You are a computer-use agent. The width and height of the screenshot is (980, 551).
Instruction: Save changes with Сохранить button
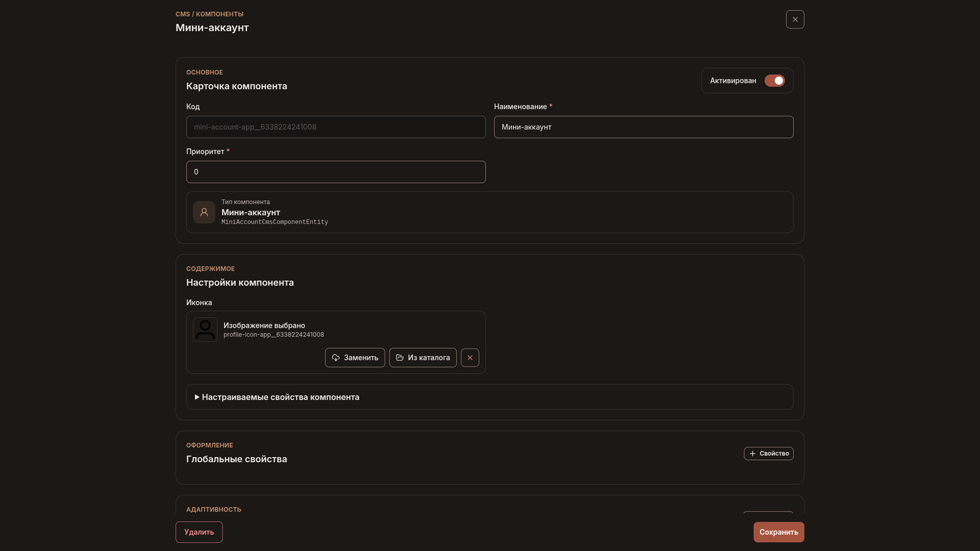coord(779,532)
